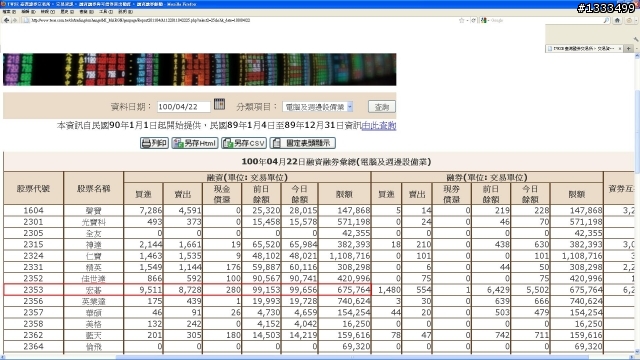The width and height of the screenshot is (640, 360).
Task: Click the 固定表頭顯示 button
Action: coord(302,143)
